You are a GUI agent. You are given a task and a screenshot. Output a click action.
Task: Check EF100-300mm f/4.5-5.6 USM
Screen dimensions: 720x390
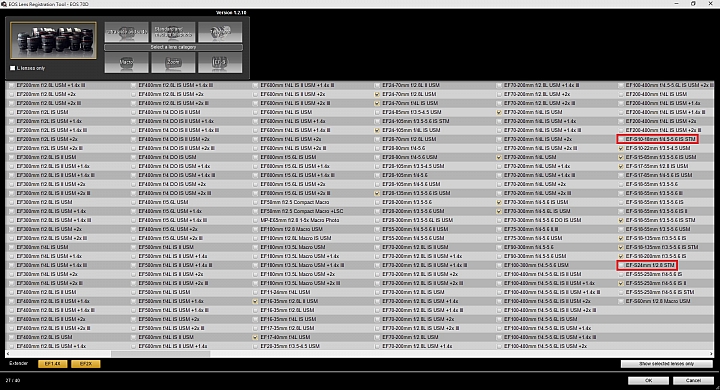499,265
